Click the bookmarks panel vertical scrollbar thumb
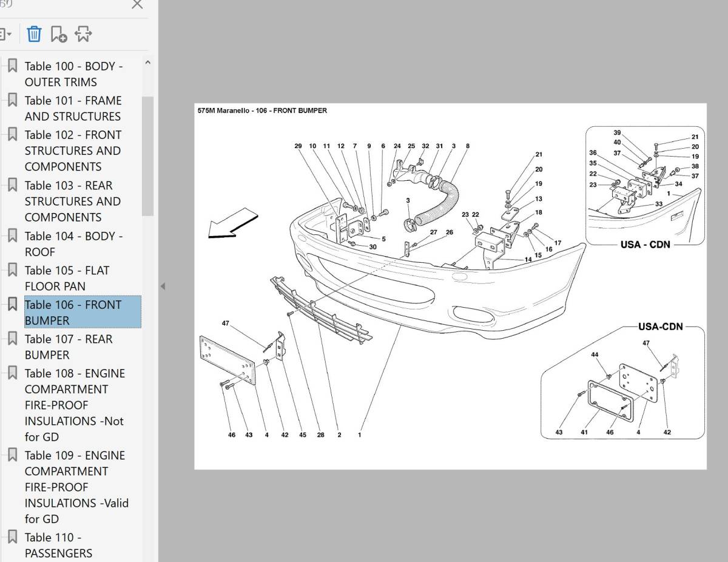 (147, 155)
